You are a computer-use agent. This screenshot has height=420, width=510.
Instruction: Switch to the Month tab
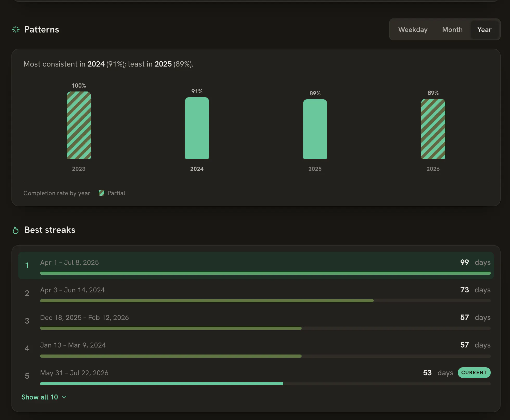(x=452, y=29)
